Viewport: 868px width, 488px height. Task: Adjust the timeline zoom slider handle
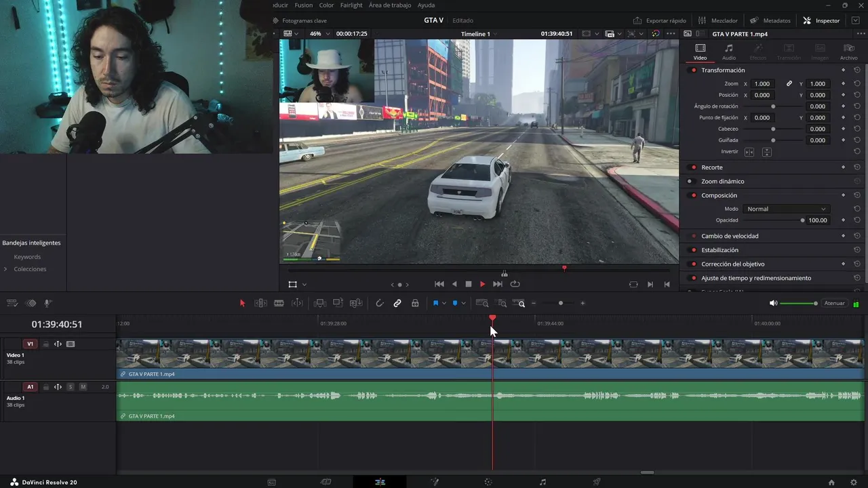click(x=561, y=303)
